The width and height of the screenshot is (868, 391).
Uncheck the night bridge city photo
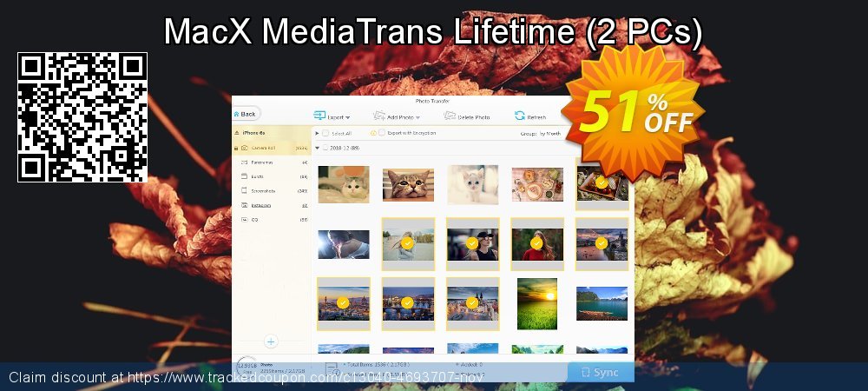[408, 303]
